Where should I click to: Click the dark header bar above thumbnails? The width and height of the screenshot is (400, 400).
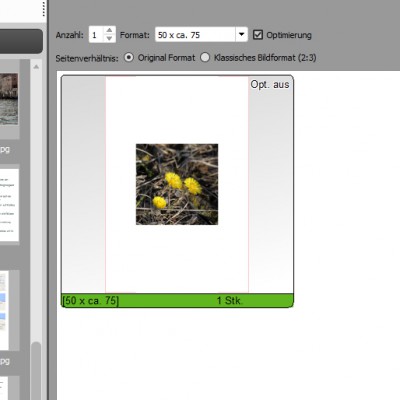21,41
